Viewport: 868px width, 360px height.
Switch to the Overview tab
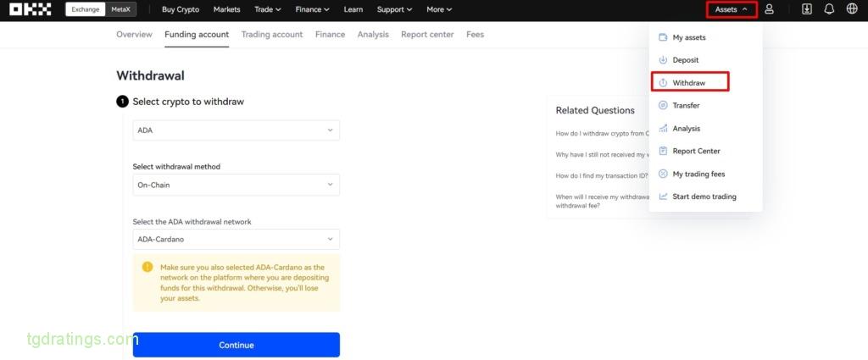point(134,34)
